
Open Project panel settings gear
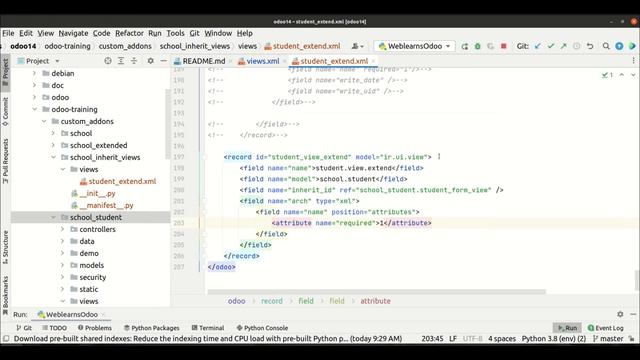pos(151,61)
